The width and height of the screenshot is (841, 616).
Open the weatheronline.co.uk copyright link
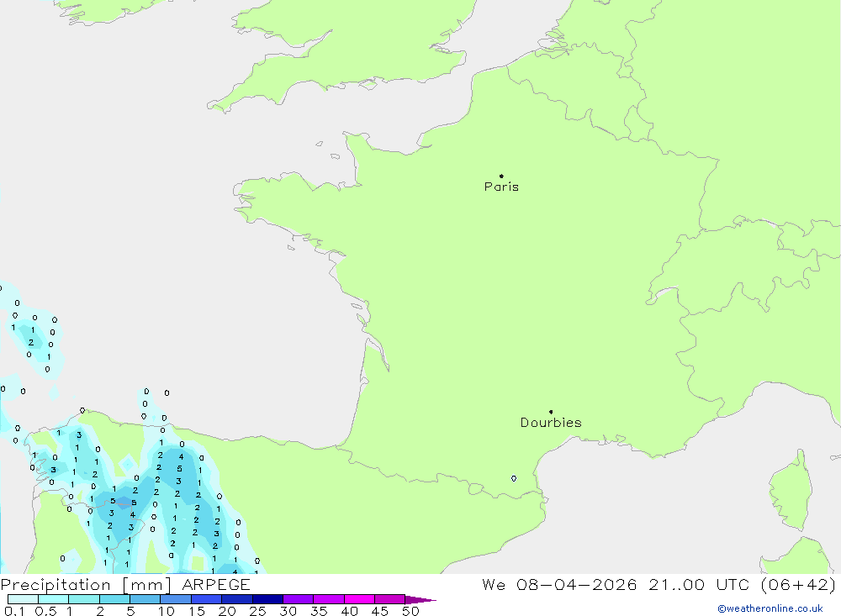click(770, 608)
